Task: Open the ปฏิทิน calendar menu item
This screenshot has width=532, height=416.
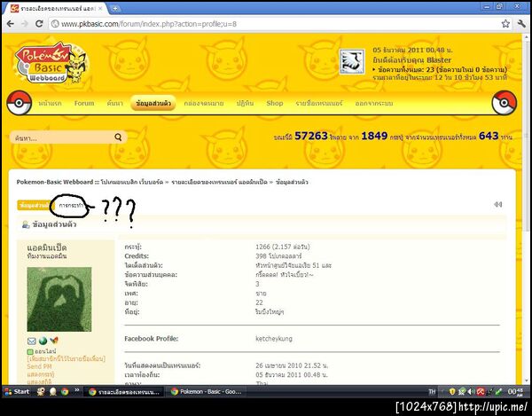Action: pos(245,103)
